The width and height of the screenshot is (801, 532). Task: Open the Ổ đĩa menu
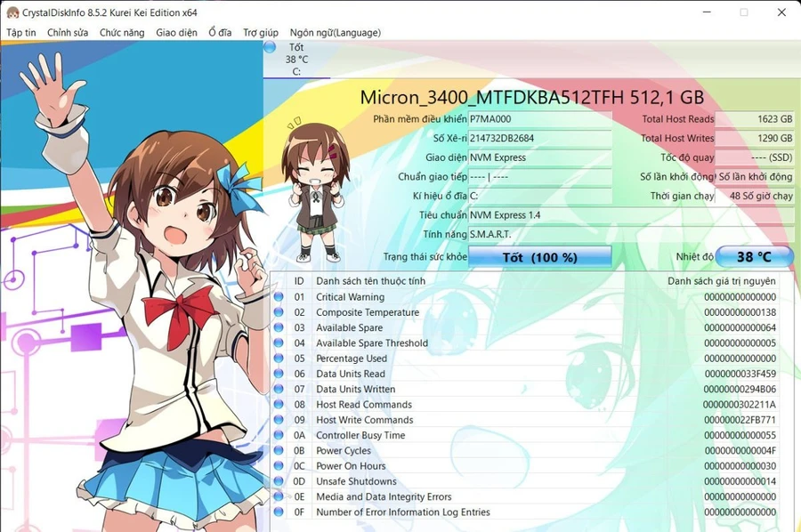tap(220, 33)
